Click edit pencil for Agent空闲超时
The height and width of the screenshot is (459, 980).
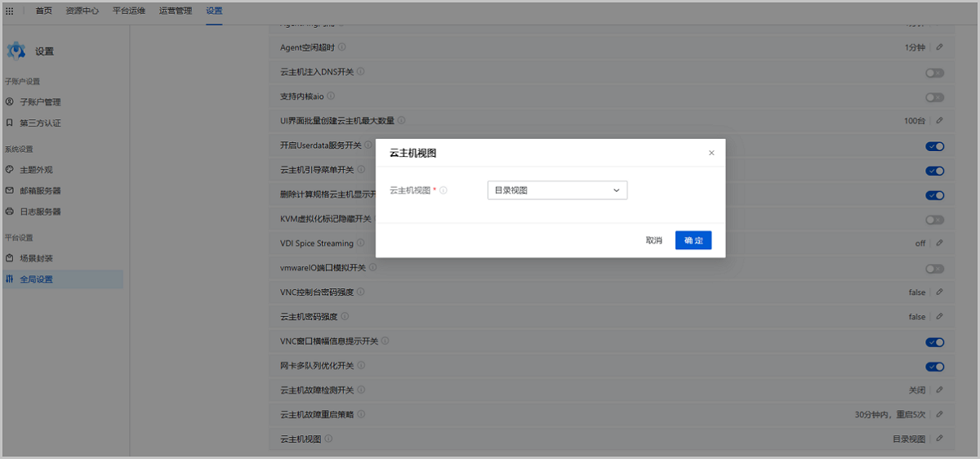pyautogui.click(x=939, y=47)
